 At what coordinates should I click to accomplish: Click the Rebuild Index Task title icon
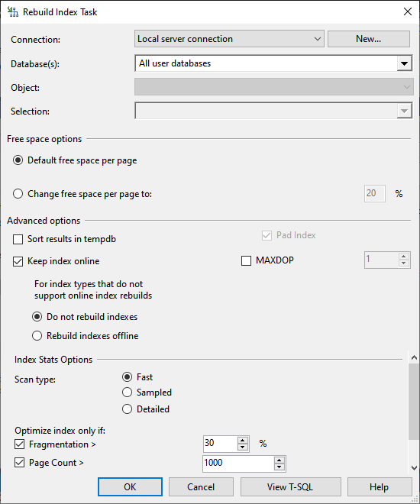pyautogui.click(x=13, y=12)
